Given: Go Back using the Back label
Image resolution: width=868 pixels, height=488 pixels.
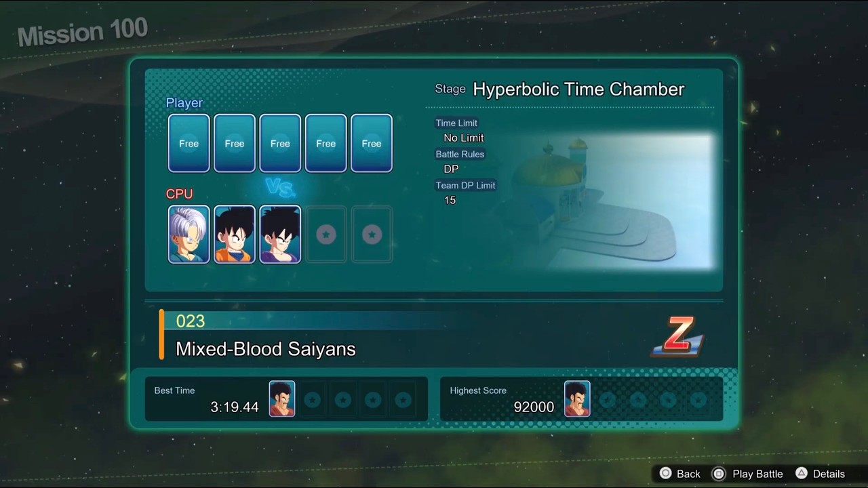Looking at the screenshot, I should (688, 474).
